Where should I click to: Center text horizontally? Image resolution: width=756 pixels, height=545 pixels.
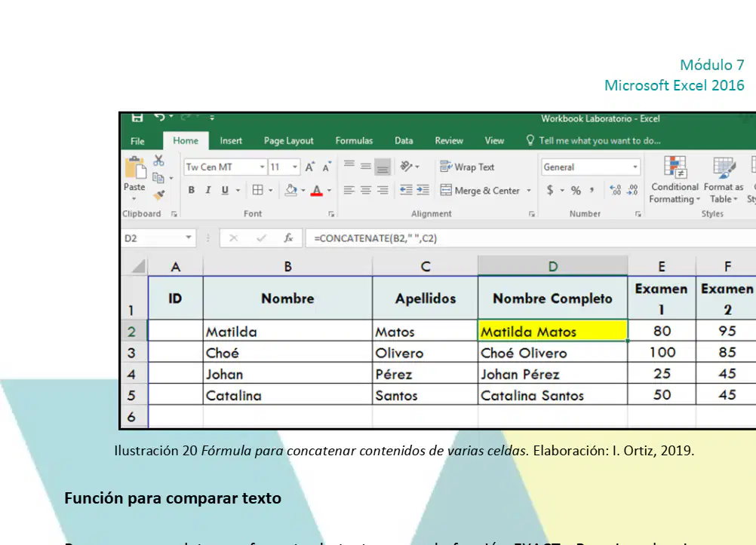[x=366, y=191]
